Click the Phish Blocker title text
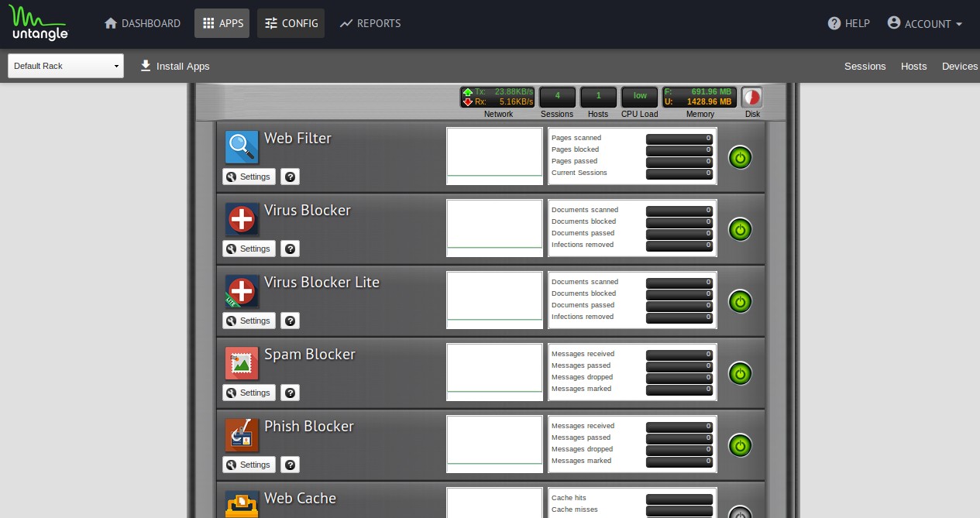Screen dimensions: 980x518 (309, 426)
